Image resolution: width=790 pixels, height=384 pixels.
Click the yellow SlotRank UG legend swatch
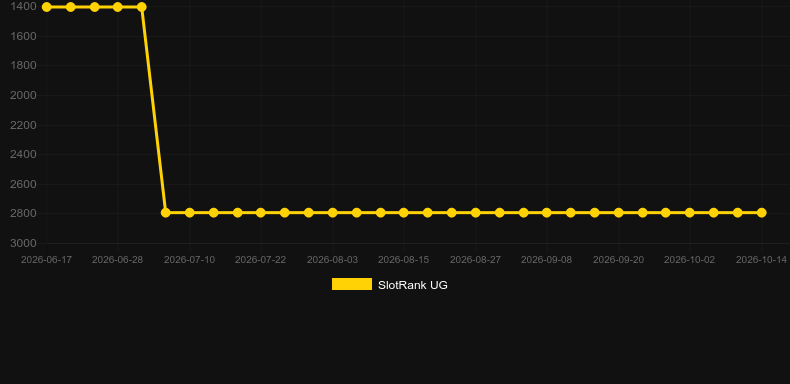352,284
